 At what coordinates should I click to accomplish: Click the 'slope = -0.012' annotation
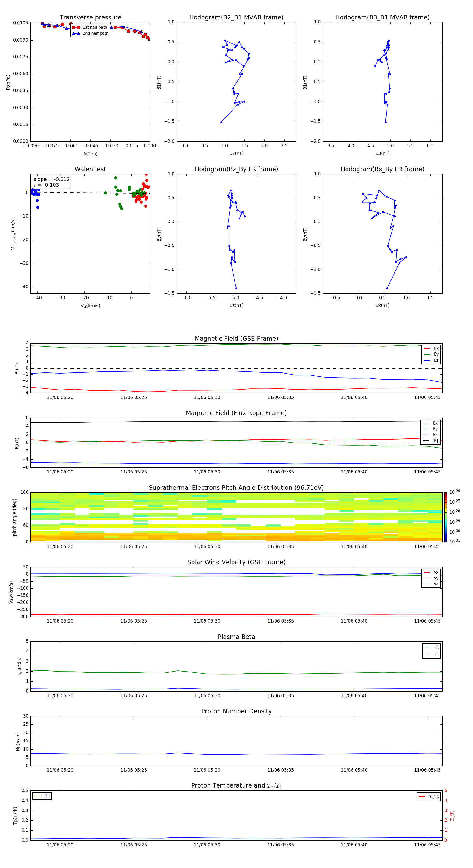point(52,179)
